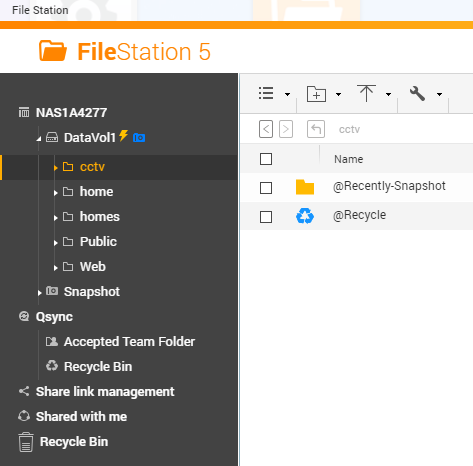This screenshot has height=466, width=473.
Task: Click the homes folder icon in the sidebar
Action: (x=68, y=216)
